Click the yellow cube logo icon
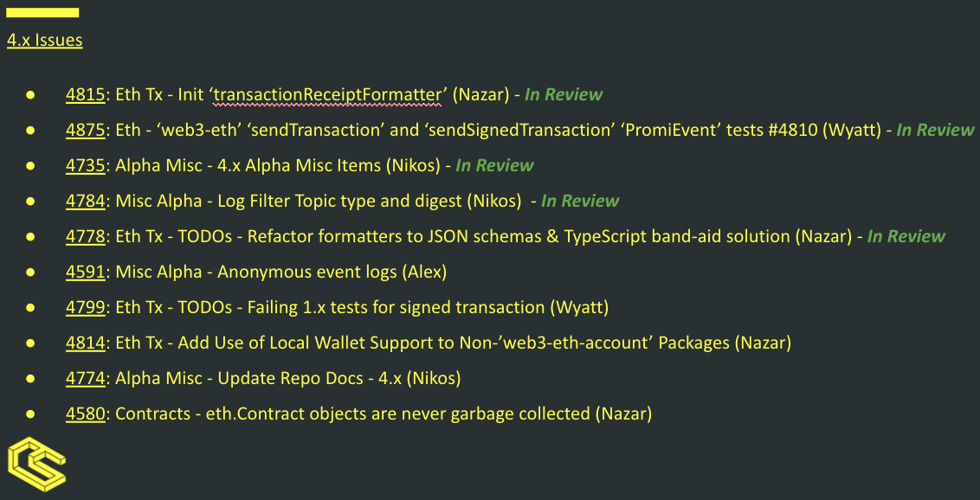 (36, 464)
